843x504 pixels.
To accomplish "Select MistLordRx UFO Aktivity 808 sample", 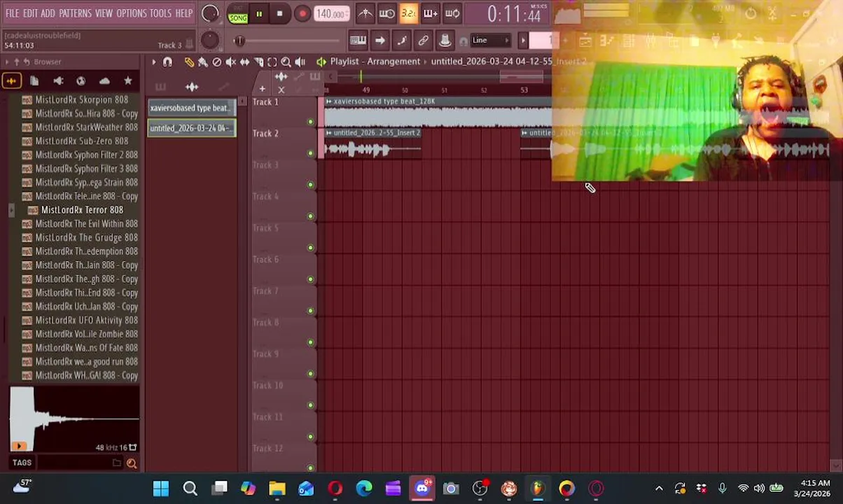I will pos(87,320).
